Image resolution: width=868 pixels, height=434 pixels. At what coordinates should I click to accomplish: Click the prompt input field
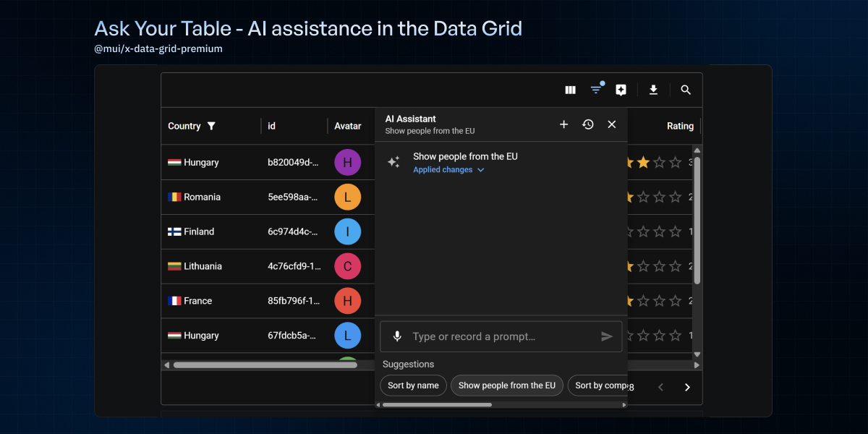501,336
